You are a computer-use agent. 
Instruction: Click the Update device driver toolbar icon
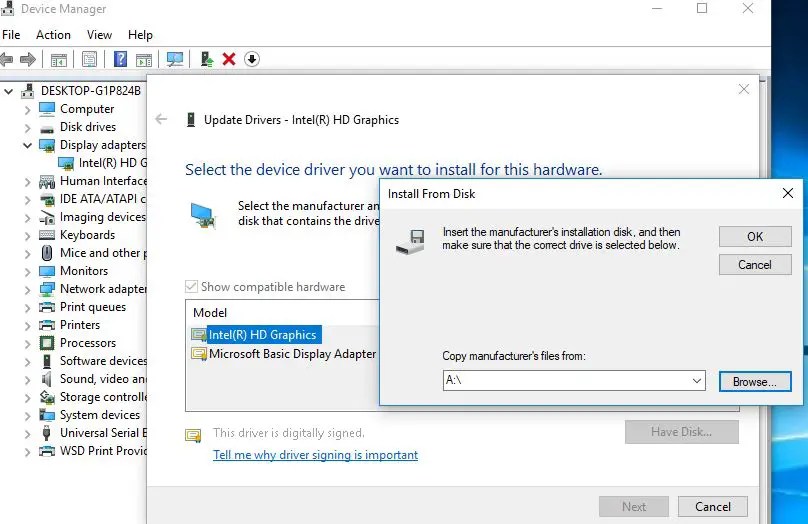coord(207,59)
